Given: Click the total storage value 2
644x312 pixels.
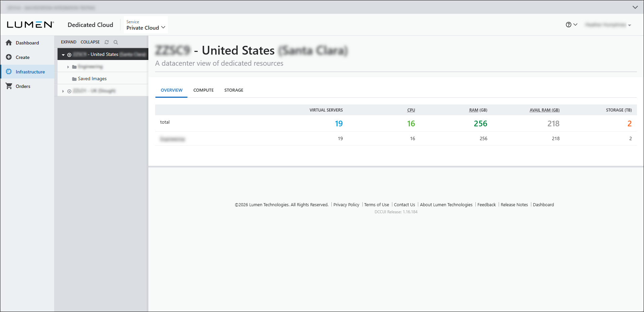Looking at the screenshot, I should point(630,124).
